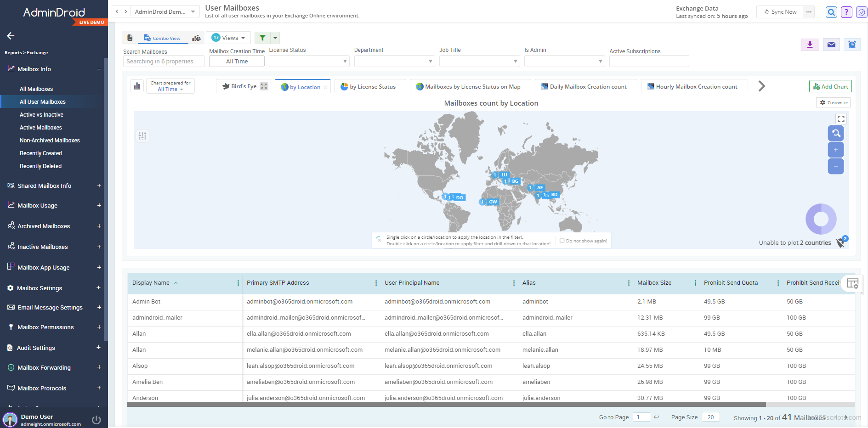868x428 pixels.
Task: Click the download export icon
Action: click(810, 45)
